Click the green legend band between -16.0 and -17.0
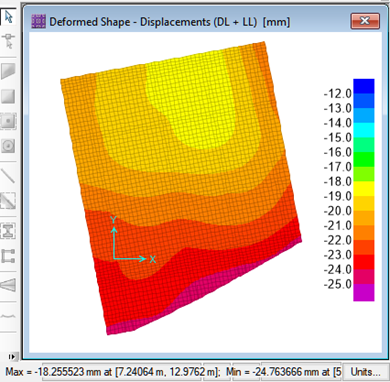Viewport: 390px width, 382px height. [364, 159]
